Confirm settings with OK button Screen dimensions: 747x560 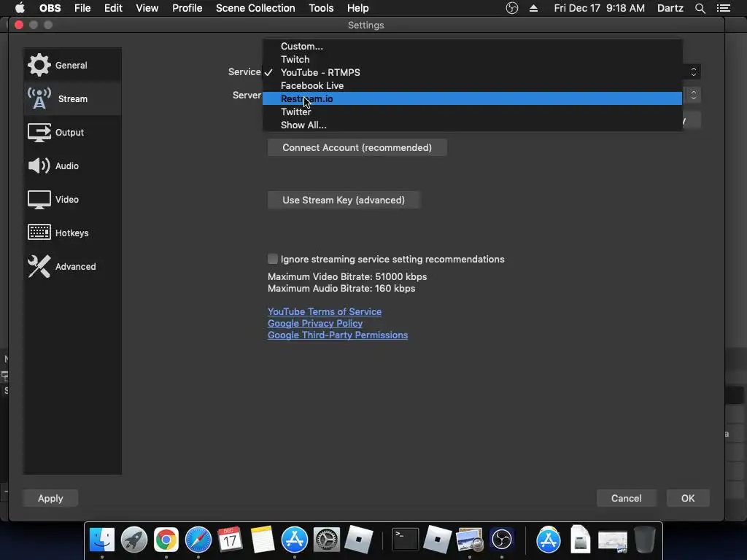coord(687,498)
